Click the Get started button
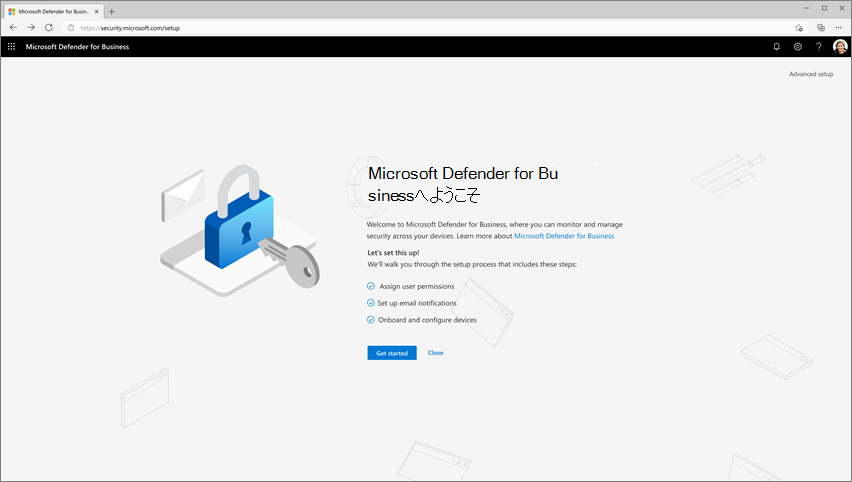Image resolution: width=852 pixels, height=482 pixels. [x=392, y=353]
